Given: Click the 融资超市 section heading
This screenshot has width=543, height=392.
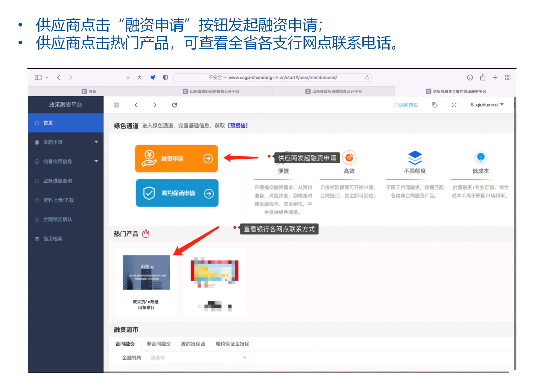Looking at the screenshot, I should pyautogui.click(x=126, y=330).
